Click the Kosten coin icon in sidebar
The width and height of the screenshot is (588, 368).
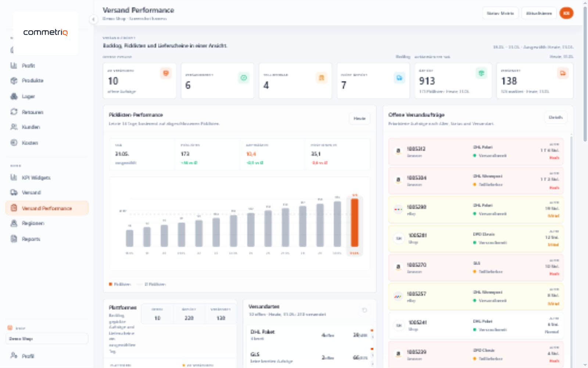pyautogui.click(x=14, y=143)
